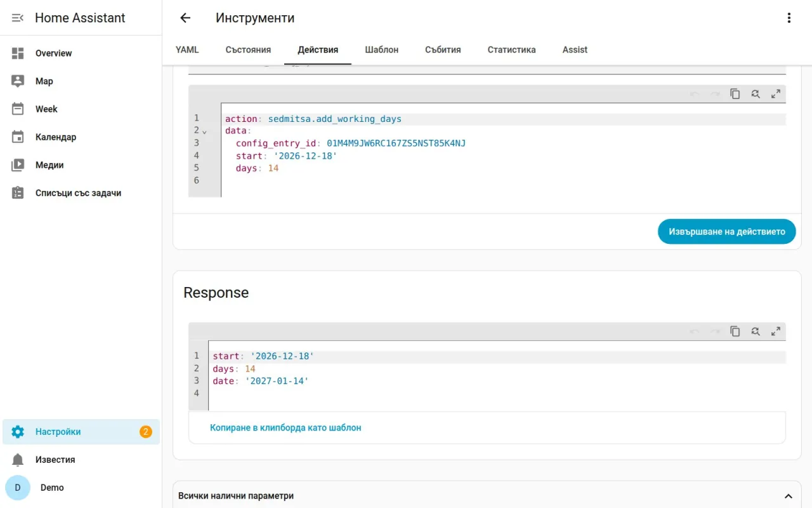
Task: Click Копиране в клипборда като шаблон
Action: pos(285,428)
